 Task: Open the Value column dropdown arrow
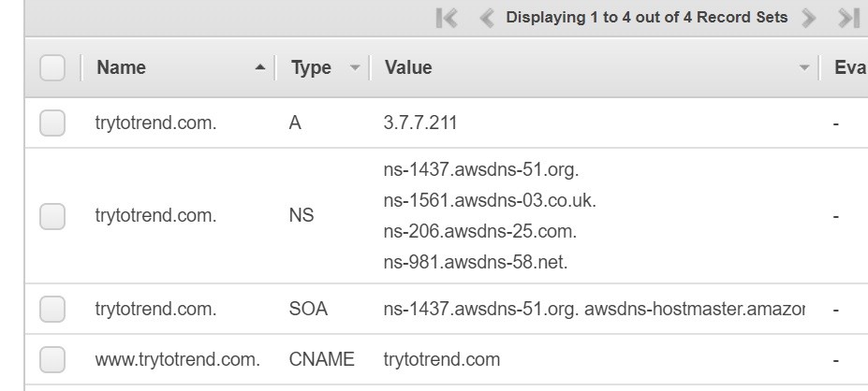[x=803, y=67]
